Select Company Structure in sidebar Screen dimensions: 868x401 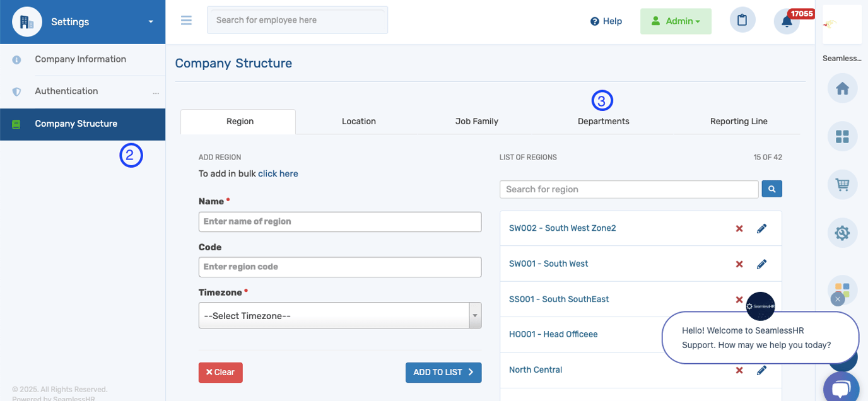(x=83, y=124)
